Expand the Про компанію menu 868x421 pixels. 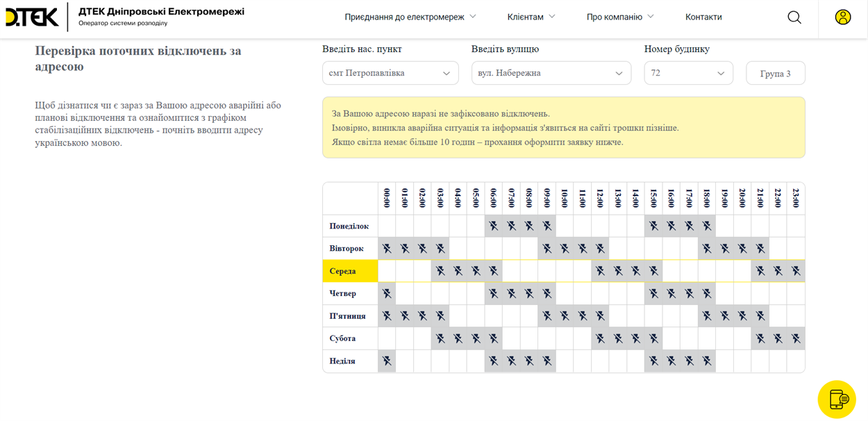coord(620,17)
